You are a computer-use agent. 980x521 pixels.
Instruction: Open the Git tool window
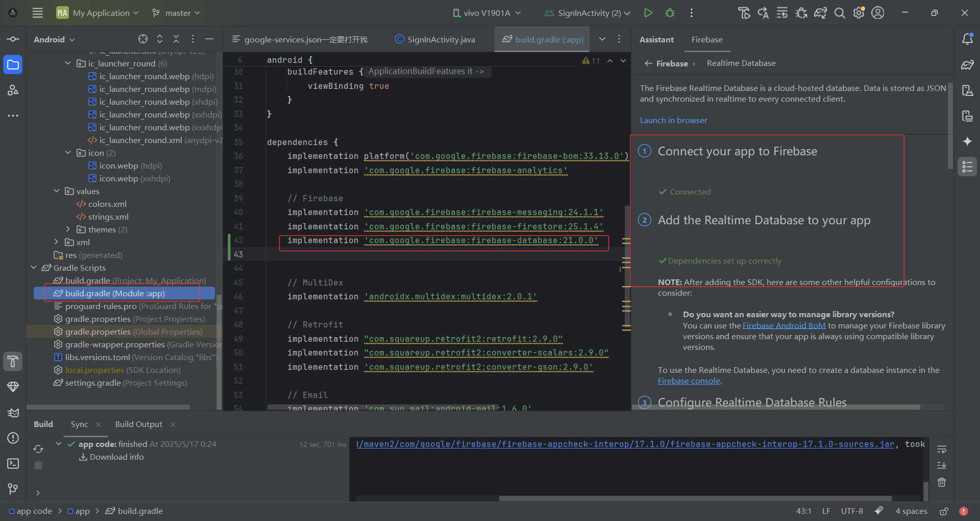[13, 489]
